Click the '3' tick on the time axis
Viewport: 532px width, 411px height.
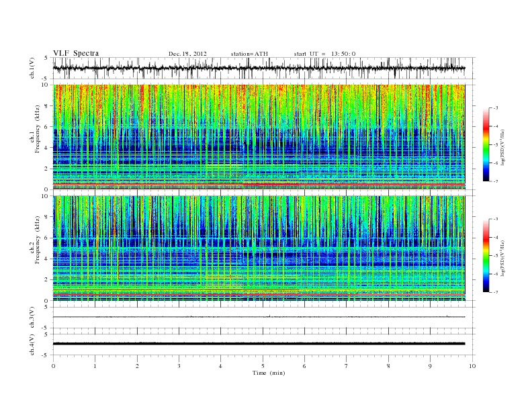coord(179,366)
